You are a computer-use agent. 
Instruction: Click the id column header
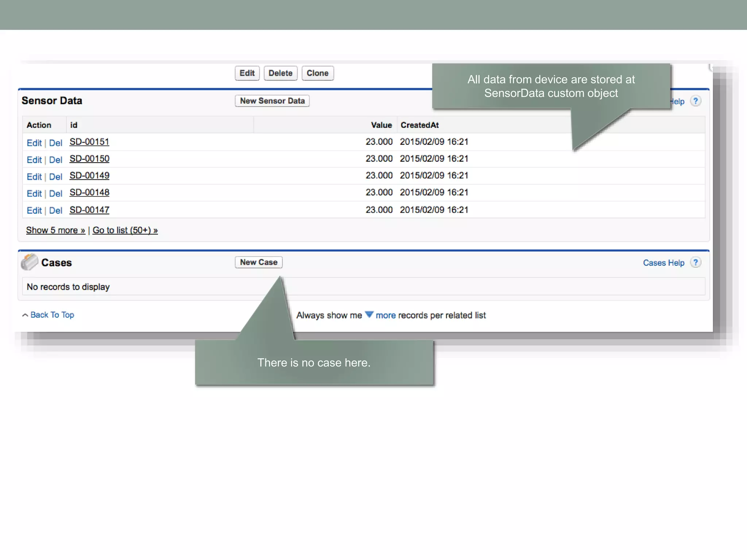click(74, 125)
